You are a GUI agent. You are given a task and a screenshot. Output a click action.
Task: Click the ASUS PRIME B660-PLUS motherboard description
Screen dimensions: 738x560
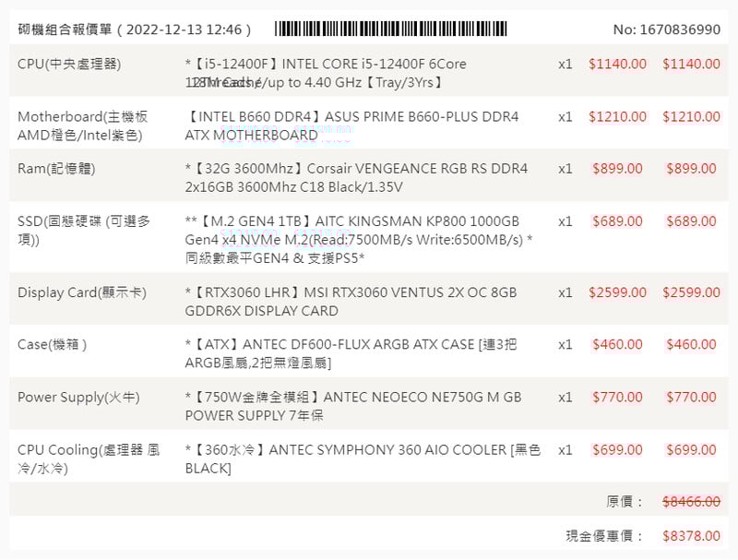pyautogui.click(x=352, y=125)
